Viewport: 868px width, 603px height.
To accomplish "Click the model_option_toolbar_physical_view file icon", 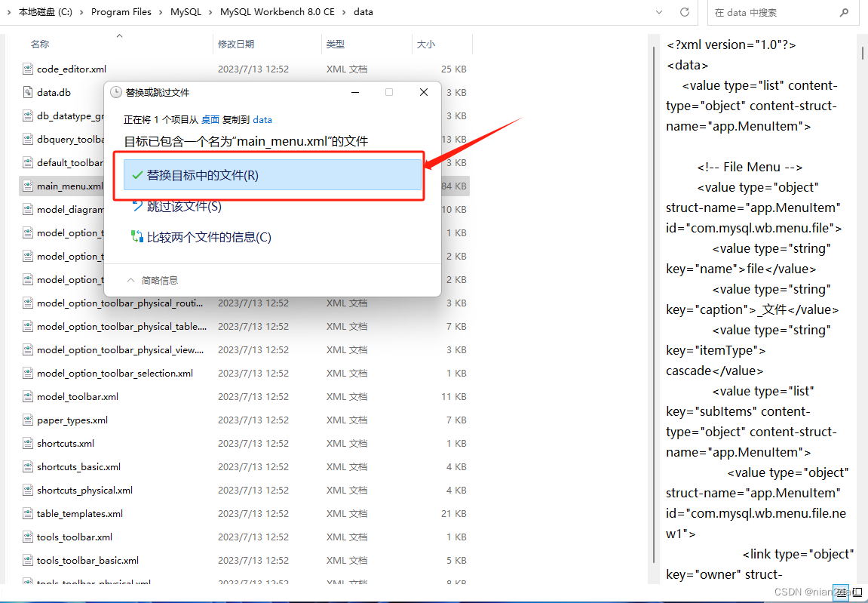I will [x=28, y=349].
